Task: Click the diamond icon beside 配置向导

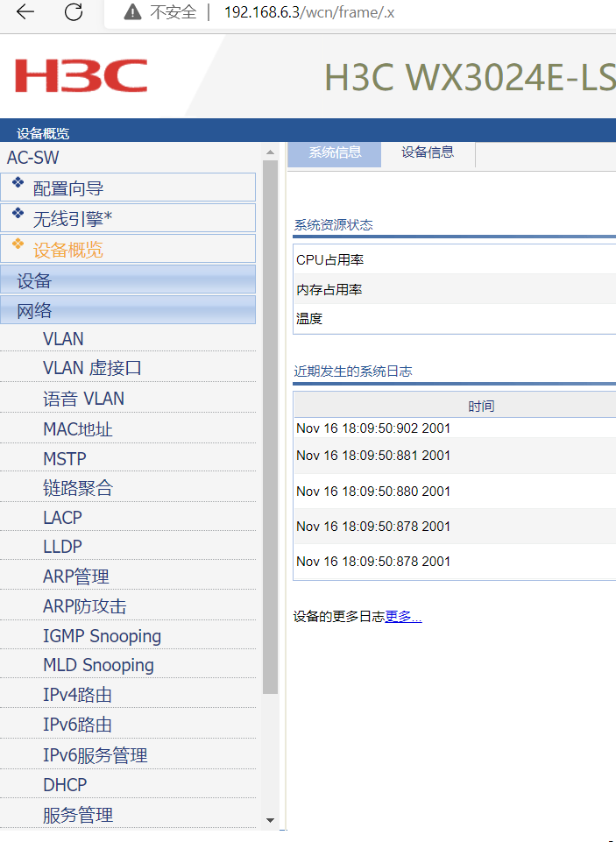Action: pyautogui.click(x=18, y=182)
